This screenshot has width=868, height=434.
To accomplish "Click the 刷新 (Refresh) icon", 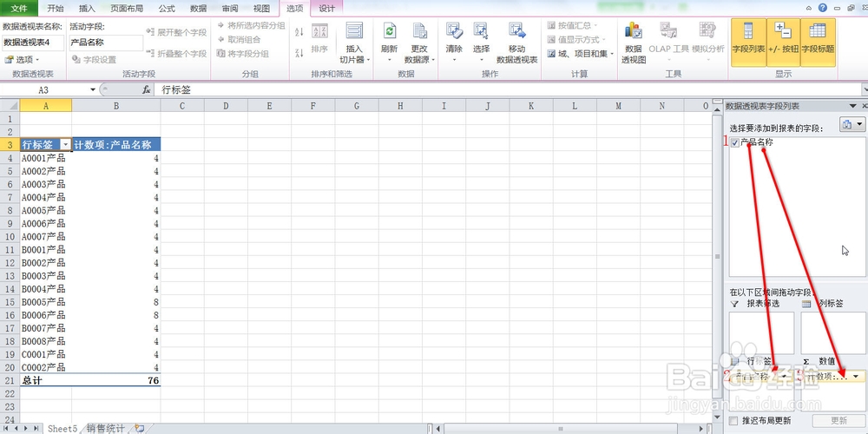I will (x=389, y=31).
